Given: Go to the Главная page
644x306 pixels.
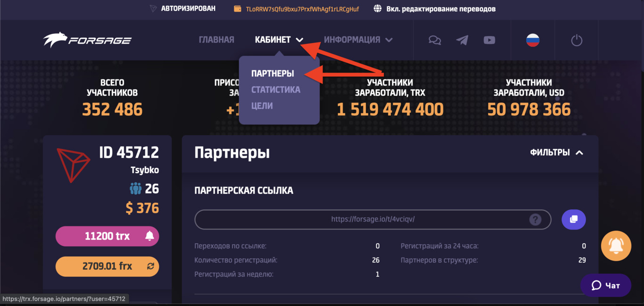Looking at the screenshot, I should coord(216,40).
